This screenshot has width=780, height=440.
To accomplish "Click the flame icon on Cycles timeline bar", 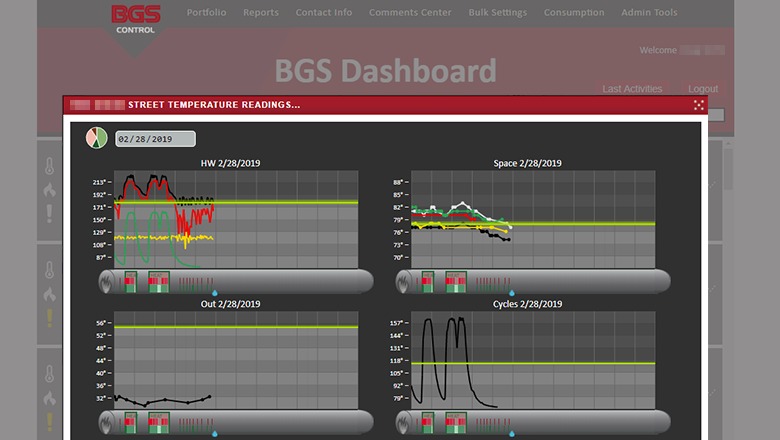I will (x=402, y=423).
